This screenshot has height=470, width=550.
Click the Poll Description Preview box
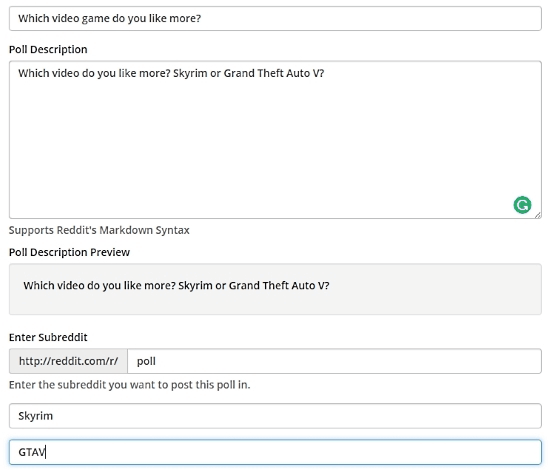click(x=275, y=289)
